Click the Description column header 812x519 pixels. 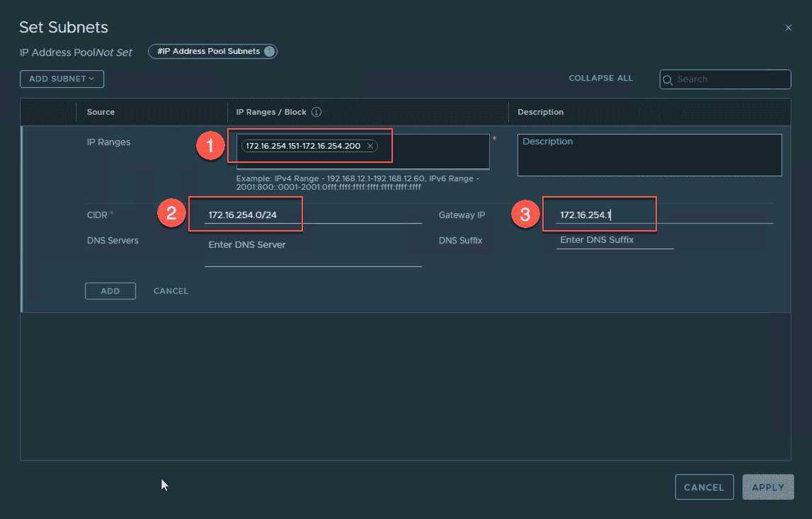click(540, 112)
